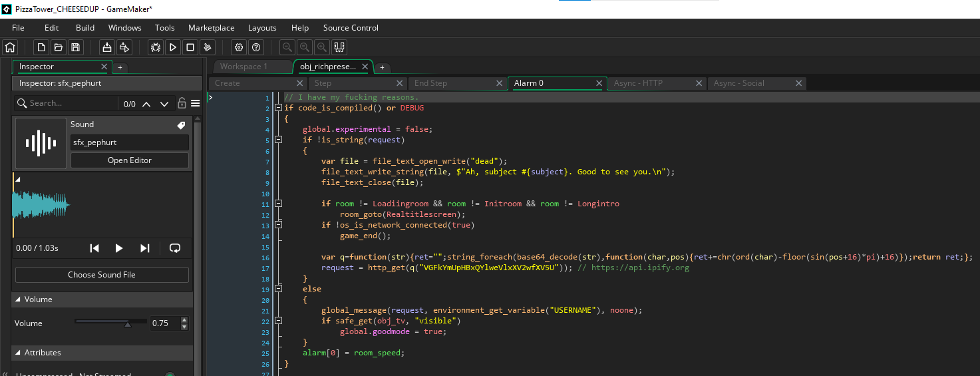Click the sound waveform asset icon
Image resolution: width=980 pixels, height=376 pixels.
click(x=41, y=143)
